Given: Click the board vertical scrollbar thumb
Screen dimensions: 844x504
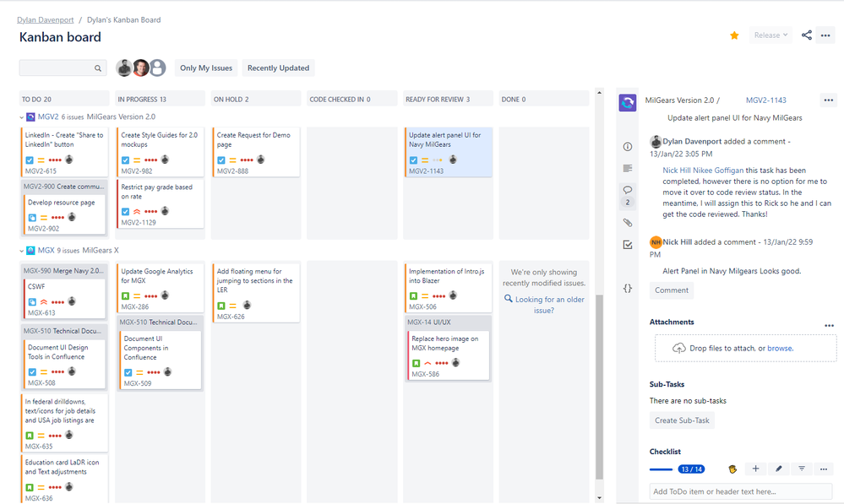Looking at the screenshot, I should [599, 387].
